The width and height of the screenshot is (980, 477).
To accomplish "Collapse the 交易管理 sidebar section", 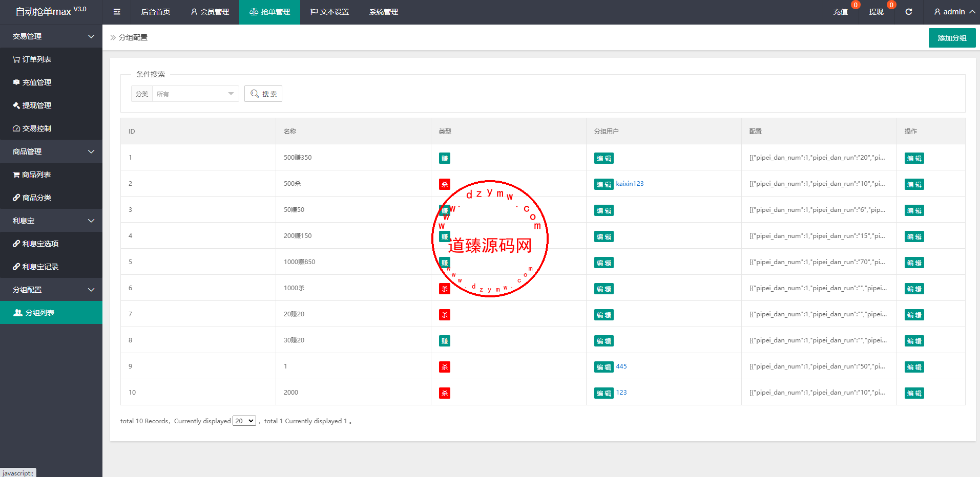I will tap(51, 36).
